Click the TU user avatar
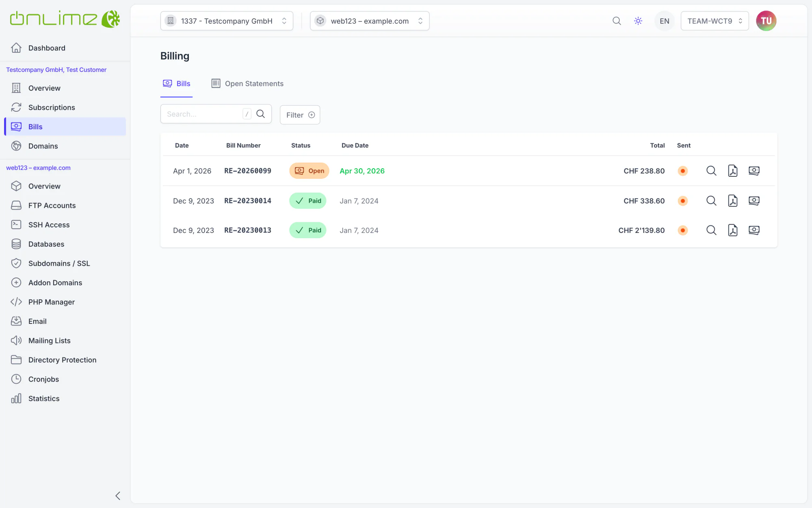Viewport: 812px width, 508px height. tap(766, 21)
